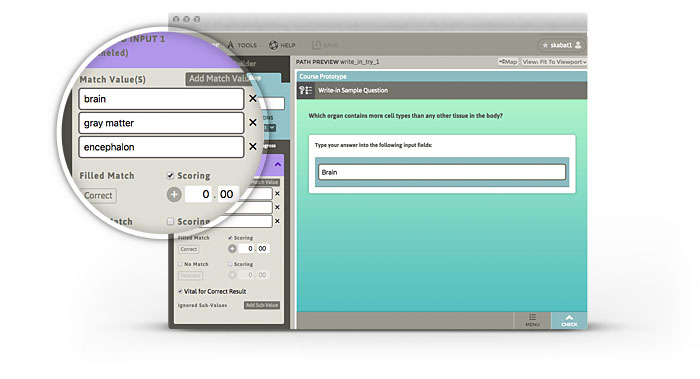
Task: Remove the 'brain' match value with its X
Action: pos(253,99)
